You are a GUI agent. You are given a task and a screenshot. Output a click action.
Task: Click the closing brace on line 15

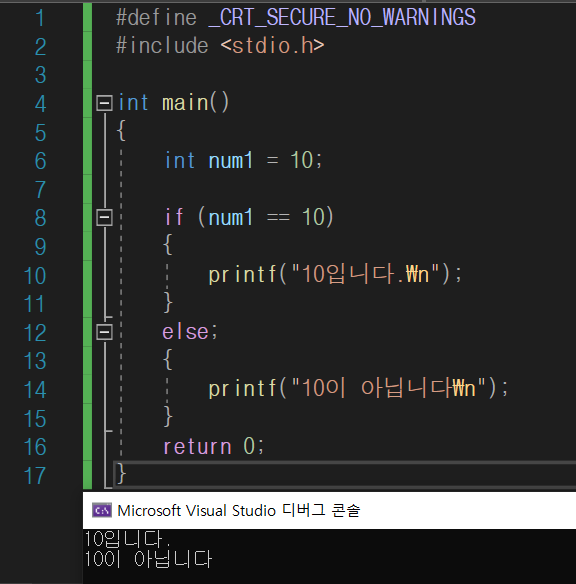[168, 416]
